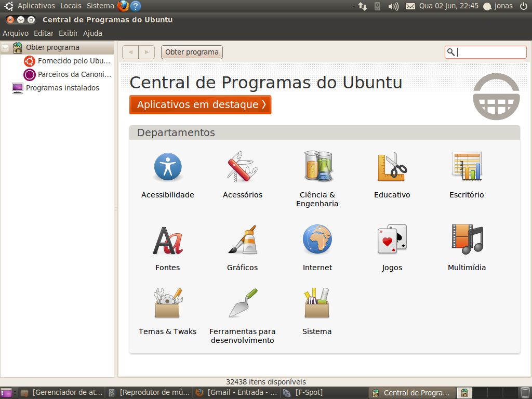
Task: Open the trash icon in bottom panel
Action: 525,393
